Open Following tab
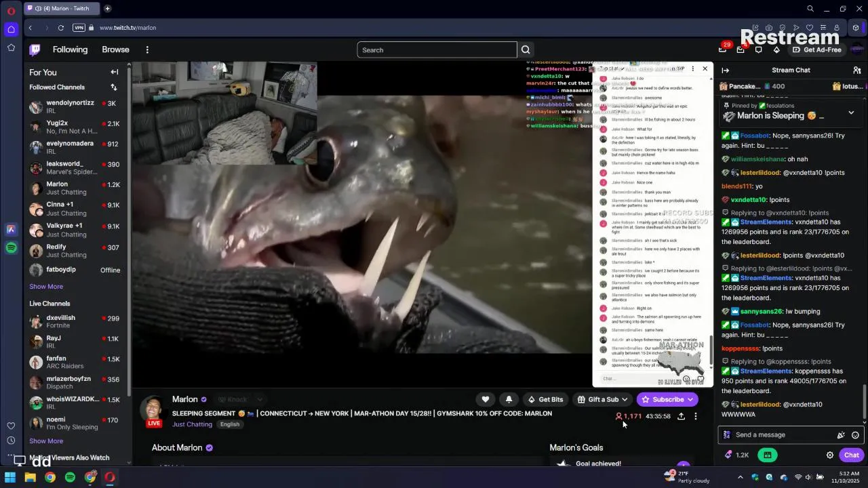This screenshot has width=868, height=488. (70, 49)
